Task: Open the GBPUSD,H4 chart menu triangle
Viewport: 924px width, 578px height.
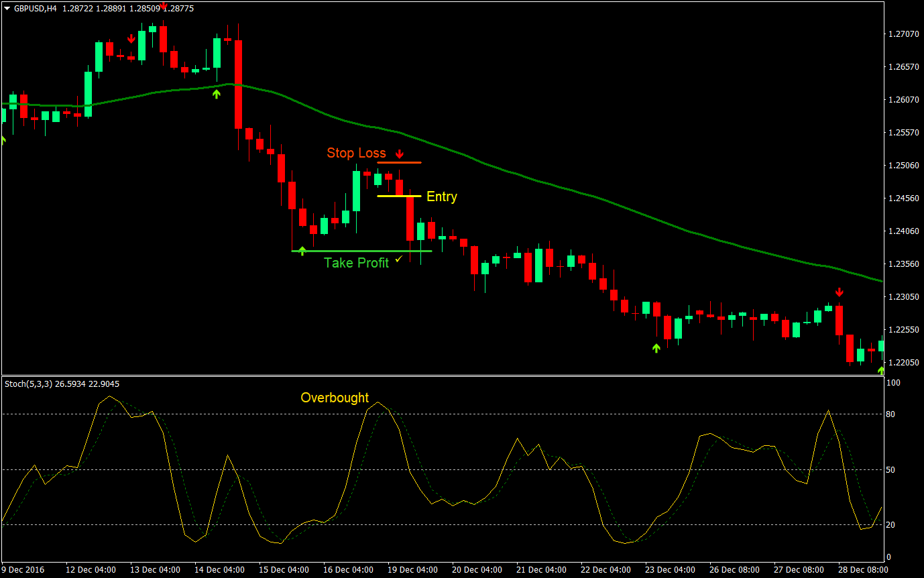Action: 7,8
